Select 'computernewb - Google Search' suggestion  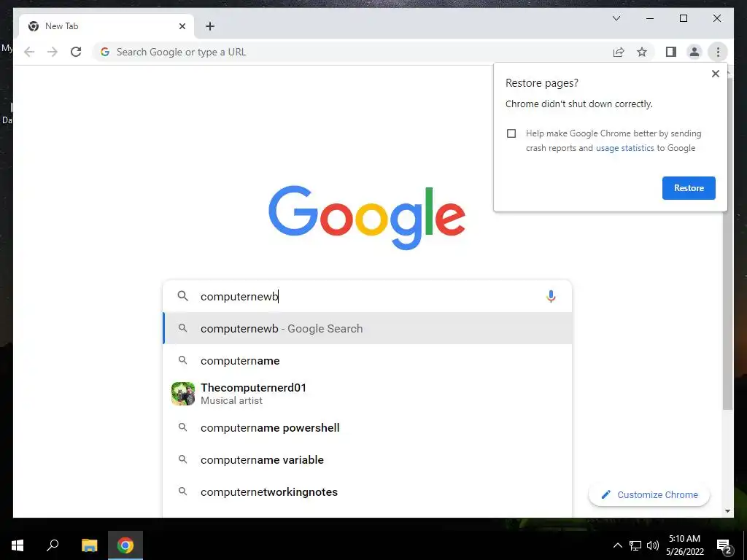coord(367,329)
